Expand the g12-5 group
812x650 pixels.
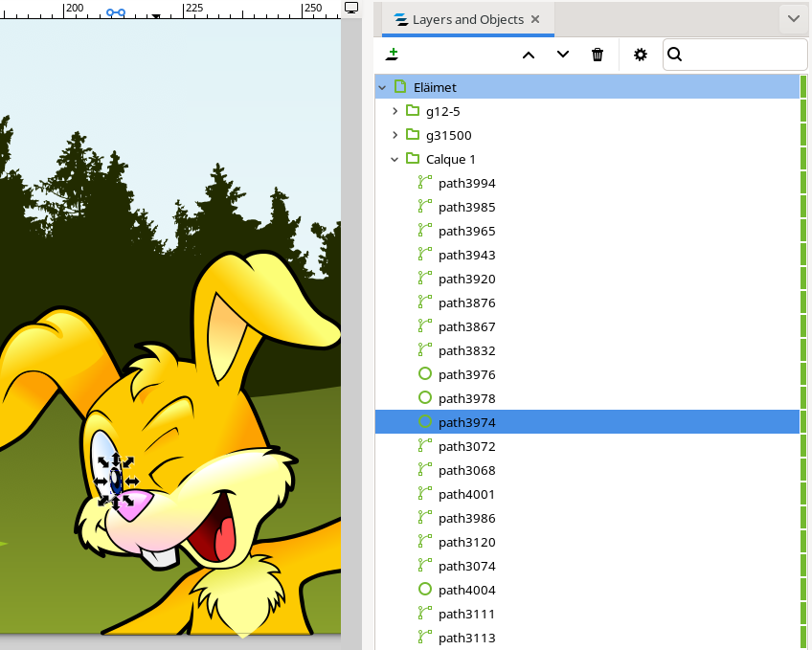tap(395, 111)
